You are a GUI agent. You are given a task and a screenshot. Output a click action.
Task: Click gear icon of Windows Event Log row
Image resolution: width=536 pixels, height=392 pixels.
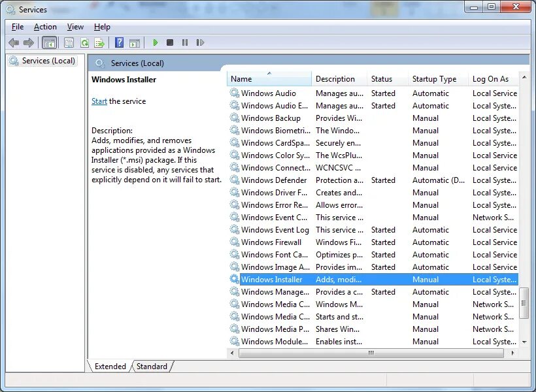pos(235,230)
